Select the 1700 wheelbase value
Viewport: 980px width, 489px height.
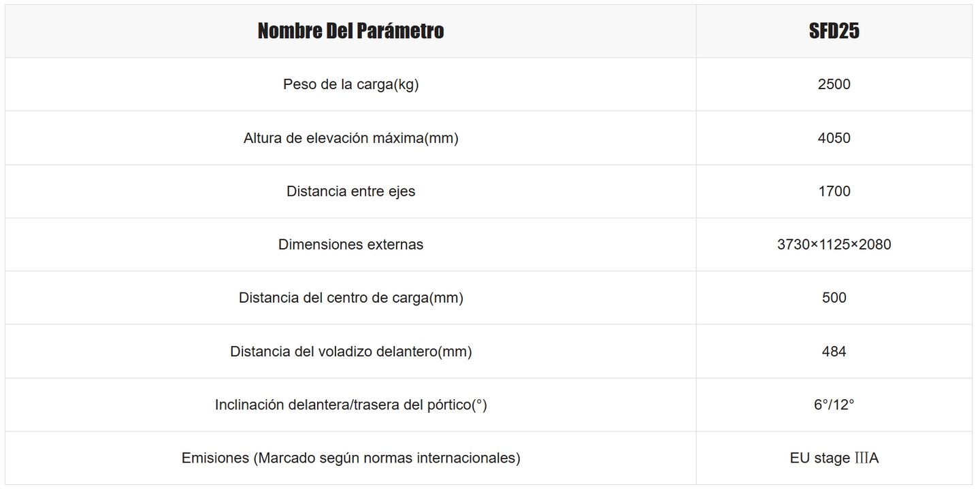pos(834,191)
